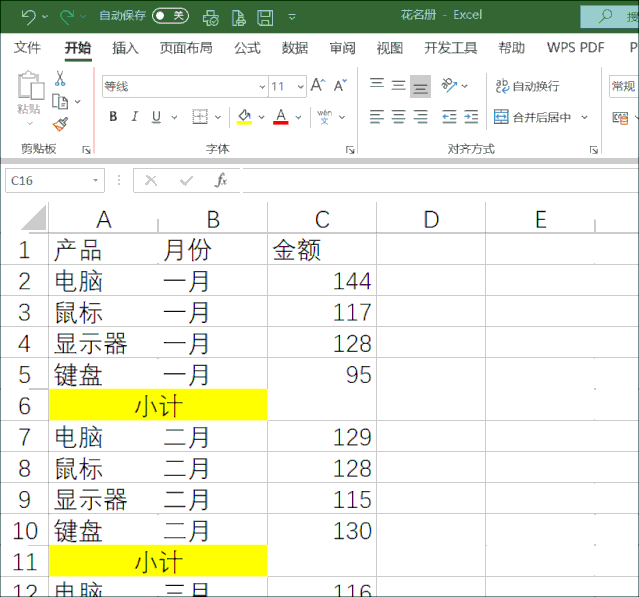The width and height of the screenshot is (639, 597).
Task: Open the 插入 (Insert) ribbon tab
Action: 125,48
